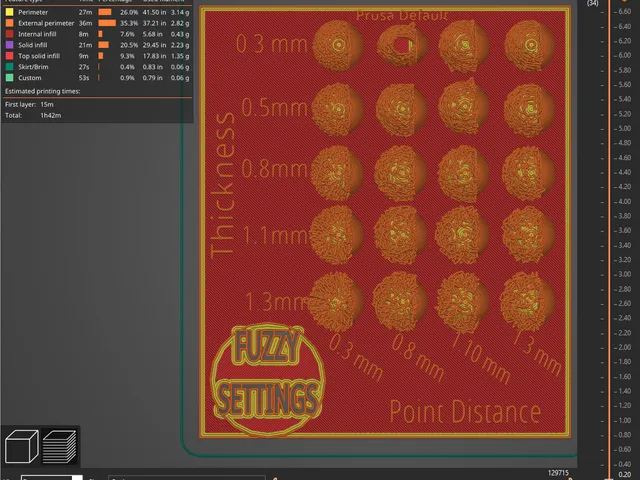Toggle the red Top solid infill swatch
640x480 pixels.
(x=9, y=56)
